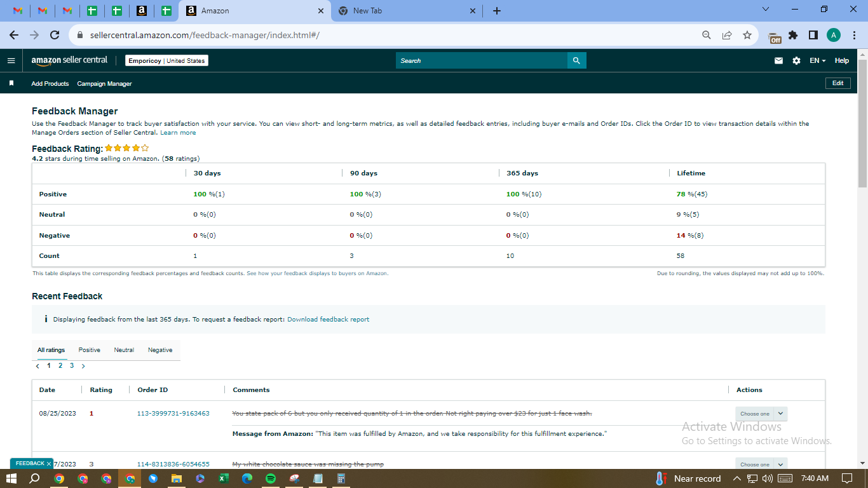Open the Emporicoy United States account switcher
Image resolution: width=868 pixels, height=488 pixels.
pos(166,60)
